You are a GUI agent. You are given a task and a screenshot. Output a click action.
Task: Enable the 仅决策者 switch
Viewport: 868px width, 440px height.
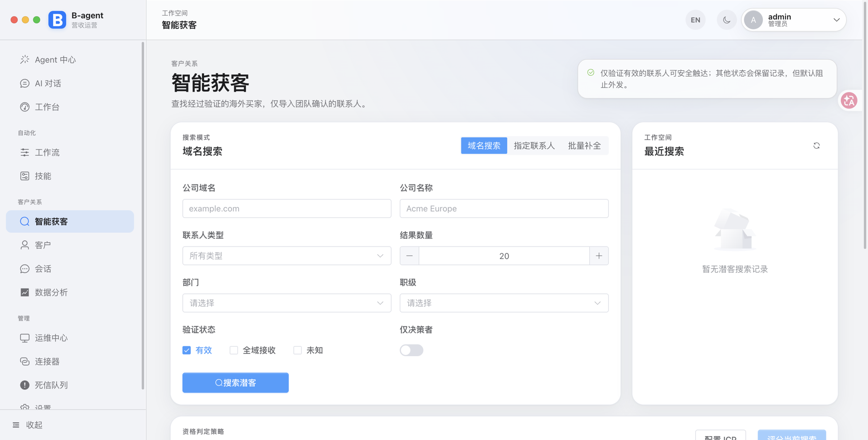411,350
